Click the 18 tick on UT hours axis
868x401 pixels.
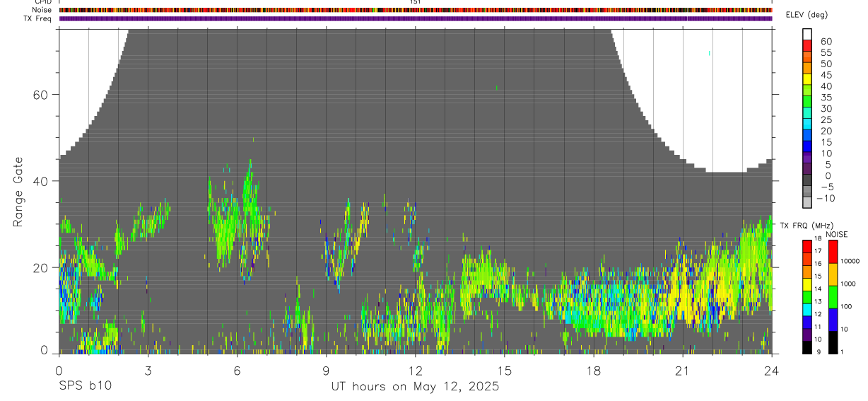click(x=594, y=370)
